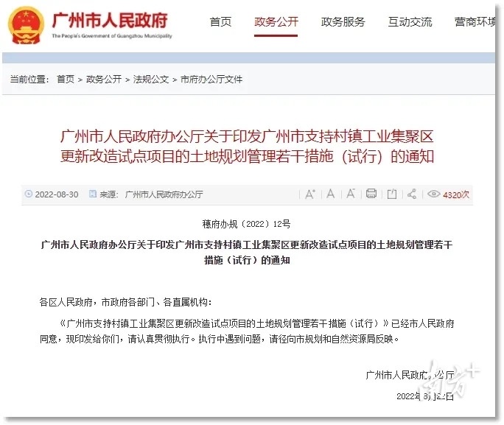Click the 4320次 view count

click(456, 194)
